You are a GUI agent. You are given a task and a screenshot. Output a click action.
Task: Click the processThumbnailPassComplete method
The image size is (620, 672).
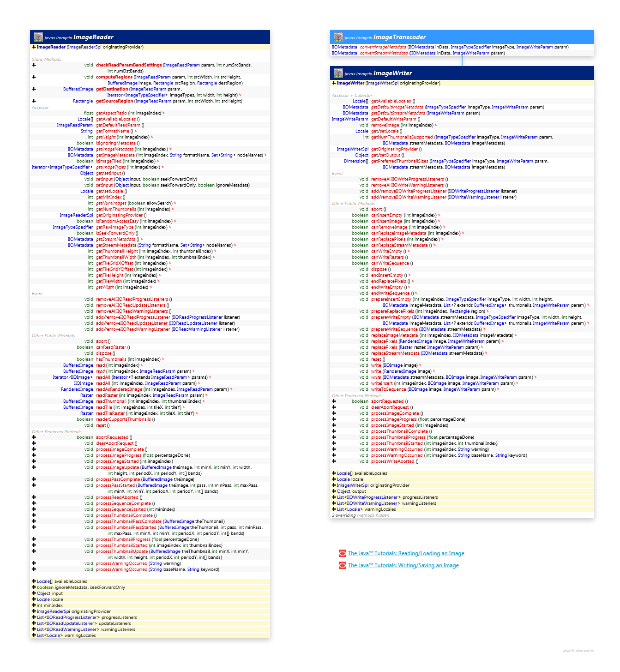[x=129, y=521]
